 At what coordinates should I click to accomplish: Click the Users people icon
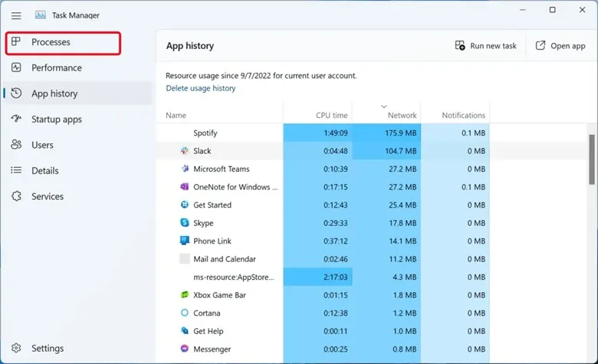point(16,145)
